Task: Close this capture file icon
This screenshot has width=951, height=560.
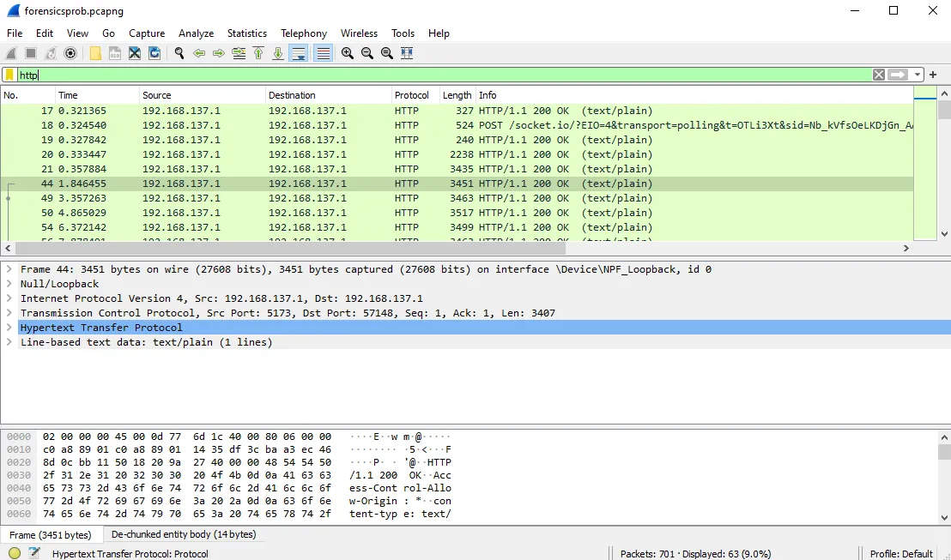Action: click(x=135, y=53)
